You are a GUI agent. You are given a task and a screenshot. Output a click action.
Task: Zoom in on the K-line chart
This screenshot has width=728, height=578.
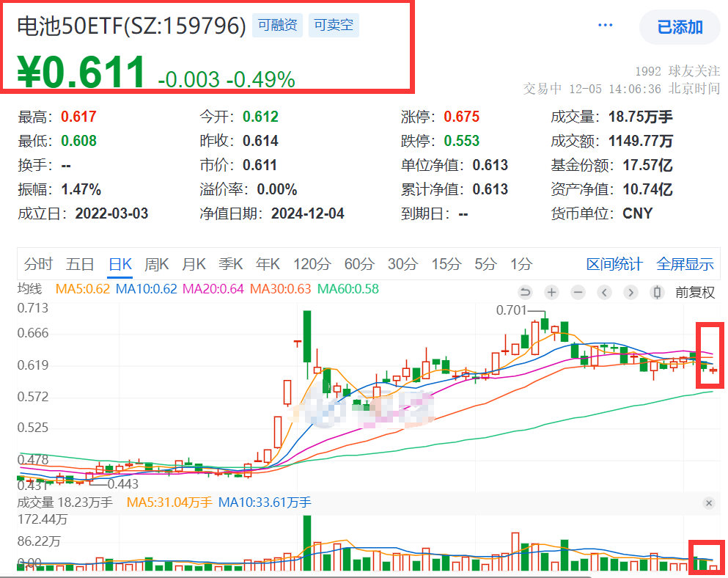point(551,292)
